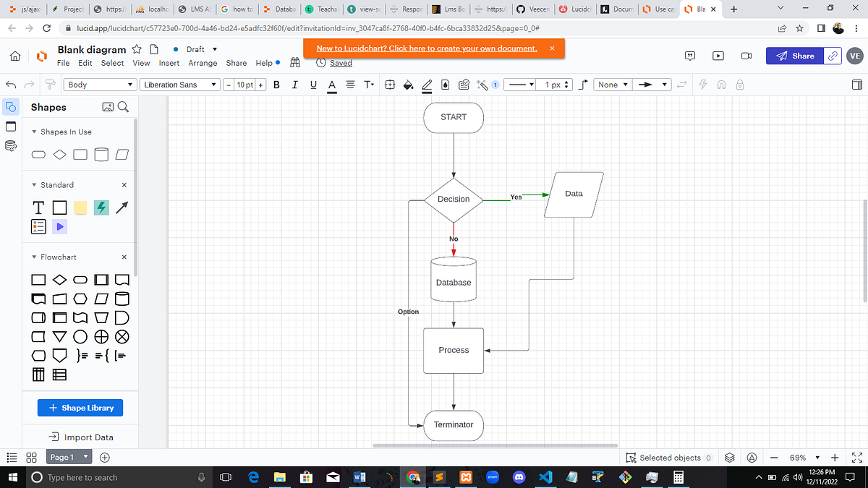Open the Shape Library dialog
This screenshot has height=488, width=868.
coord(80,408)
